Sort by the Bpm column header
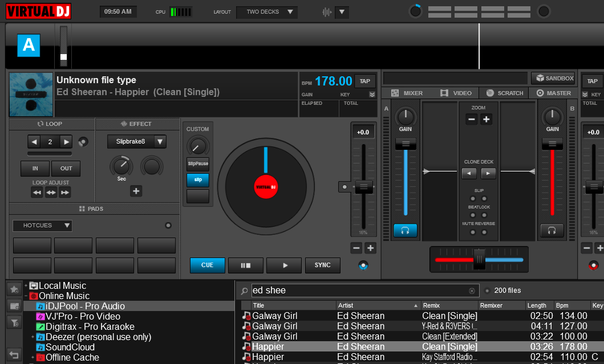Screen dimensions: 604x364 click(x=571, y=305)
